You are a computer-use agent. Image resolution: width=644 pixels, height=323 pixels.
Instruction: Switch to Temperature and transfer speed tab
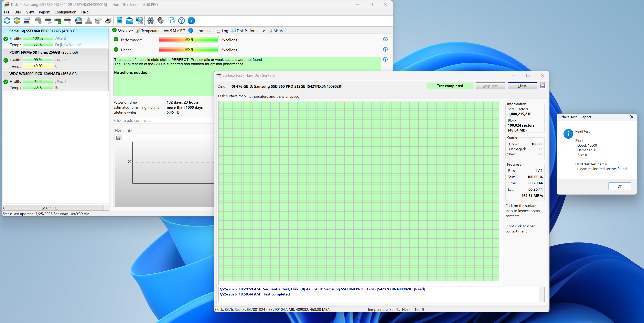(x=273, y=96)
